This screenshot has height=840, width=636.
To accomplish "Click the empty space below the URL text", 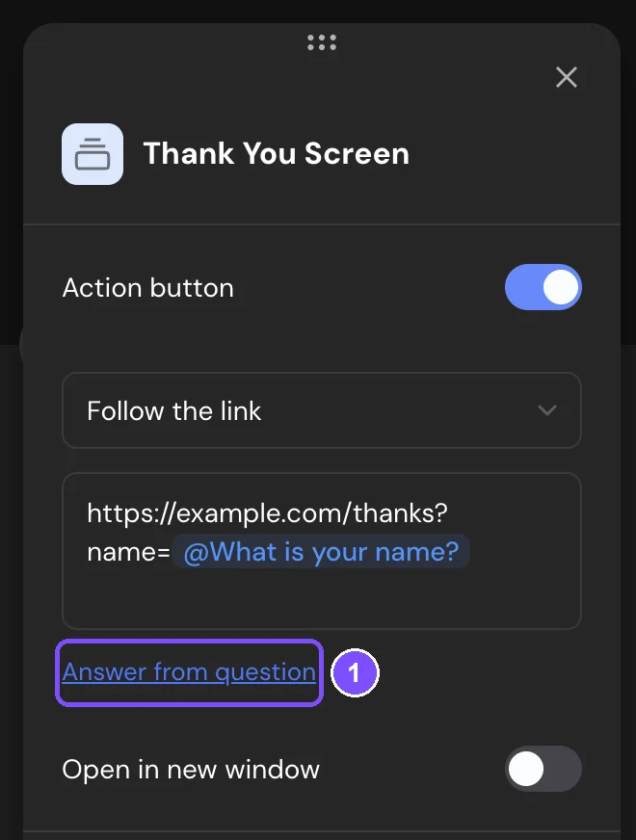I will (322, 599).
